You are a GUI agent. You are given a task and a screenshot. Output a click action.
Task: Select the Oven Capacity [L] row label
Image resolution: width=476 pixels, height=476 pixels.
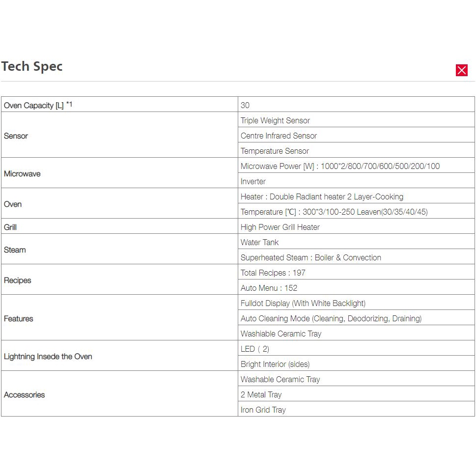coord(38,105)
